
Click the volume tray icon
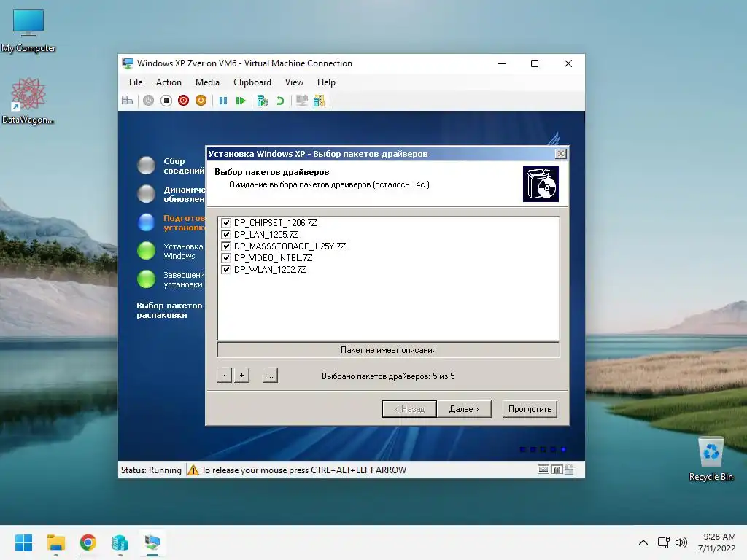click(681, 542)
